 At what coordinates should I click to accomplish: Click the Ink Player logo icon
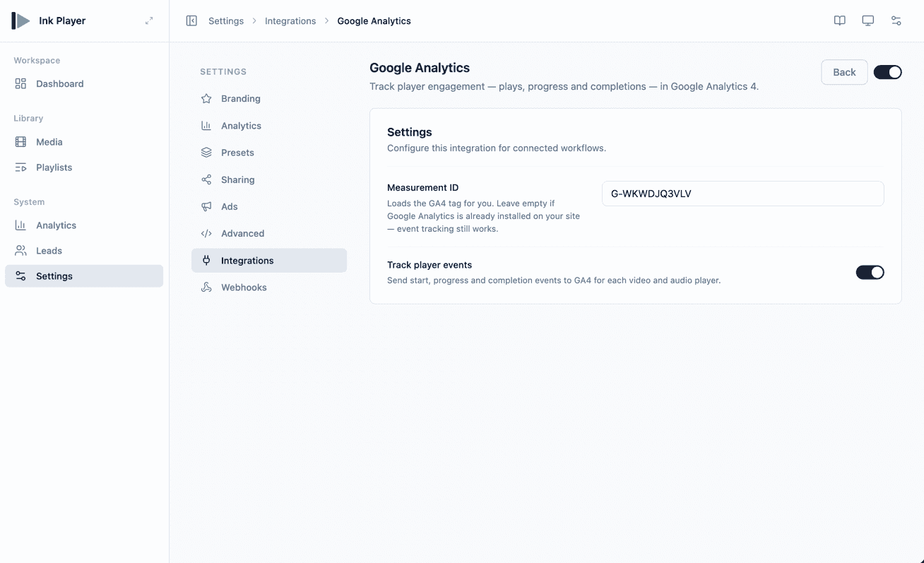pos(20,20)
